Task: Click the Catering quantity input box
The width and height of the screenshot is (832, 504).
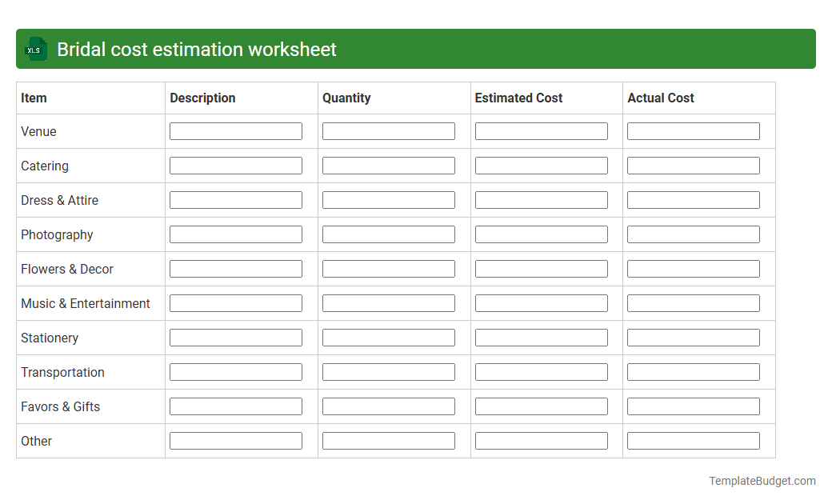Action: tap(388, 165)
